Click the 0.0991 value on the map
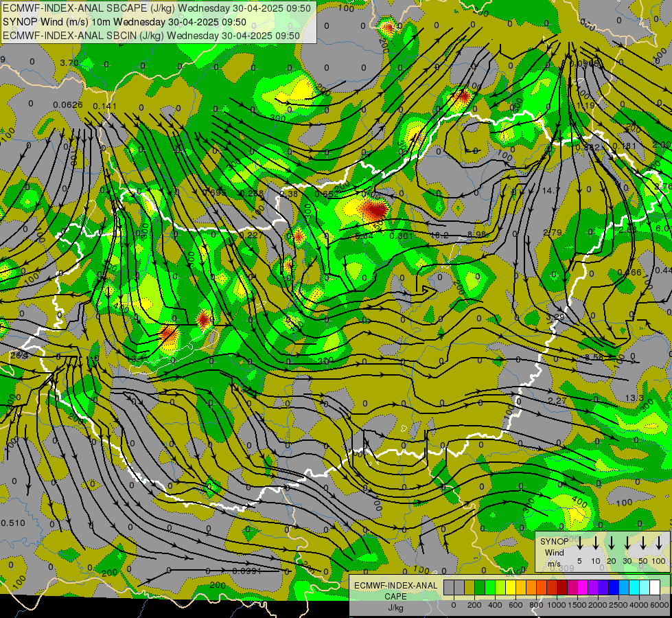 pos(247,571)
